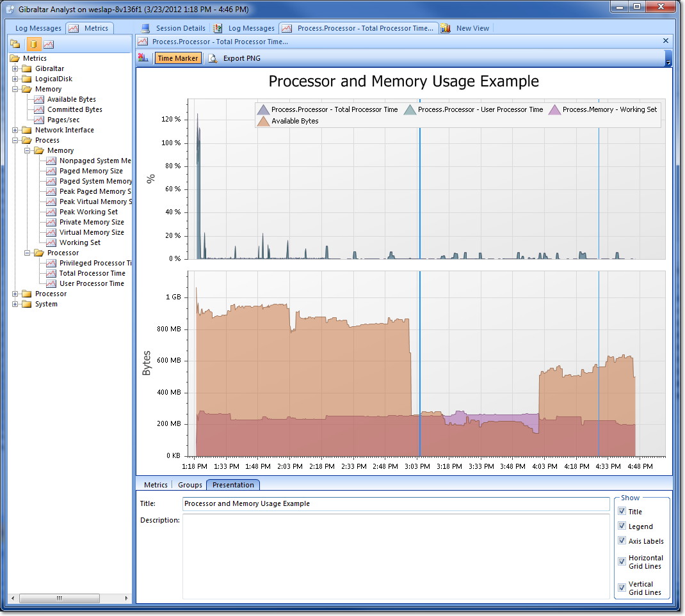Click the New View chart icon
This screenshot has width=685, height=616.
coord(446,28)
